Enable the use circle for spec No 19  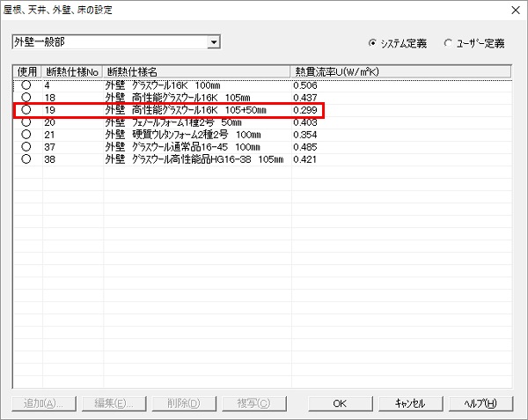click(26, 110)
